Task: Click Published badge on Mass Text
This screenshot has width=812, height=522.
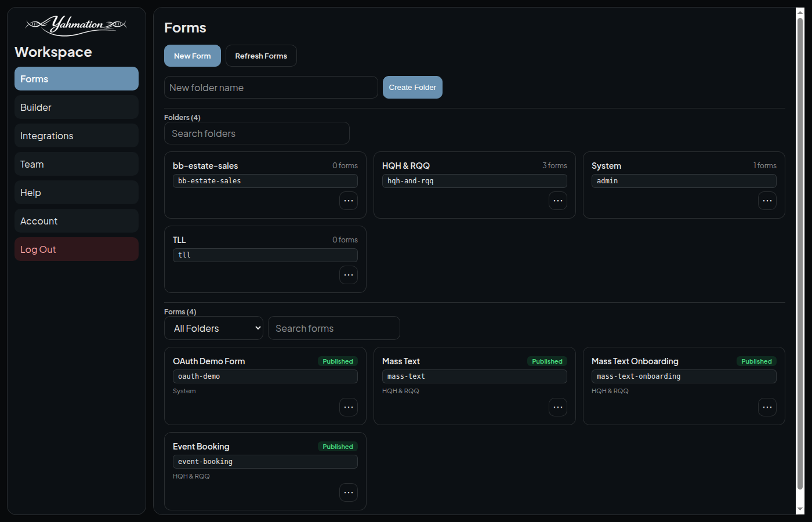Action: [547, 361]
